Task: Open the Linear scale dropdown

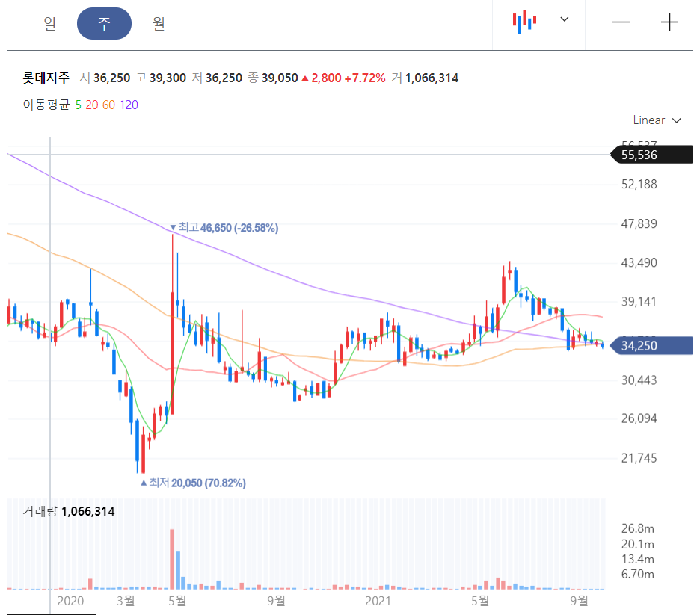Action: coord(657,120)
